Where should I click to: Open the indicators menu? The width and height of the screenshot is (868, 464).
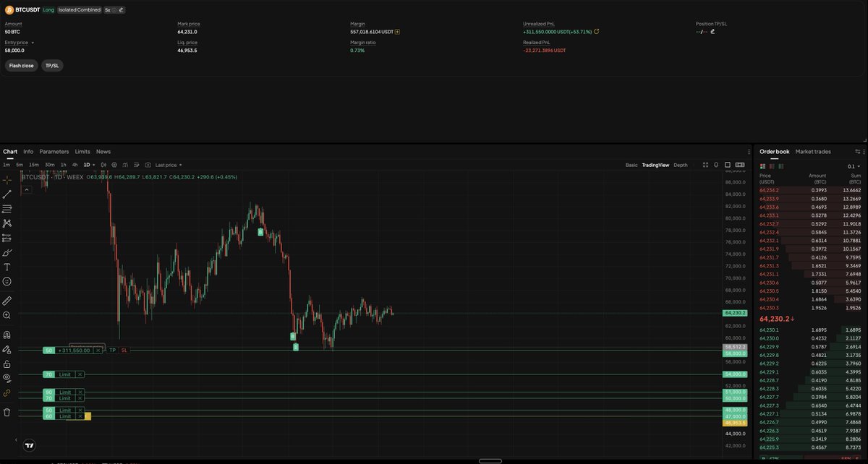(125, 165)
